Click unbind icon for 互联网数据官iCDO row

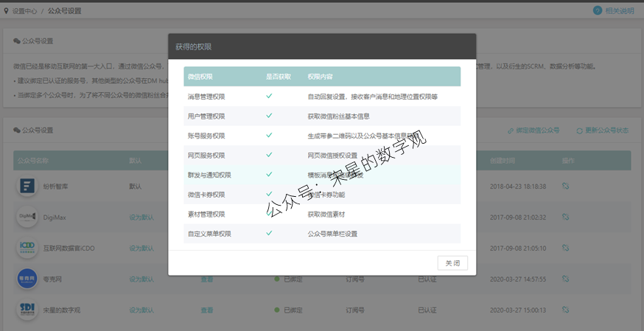coord(565,248)
